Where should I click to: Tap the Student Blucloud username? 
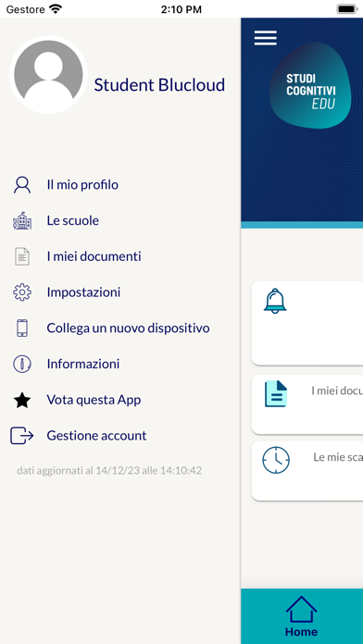(x=159, y=84)
